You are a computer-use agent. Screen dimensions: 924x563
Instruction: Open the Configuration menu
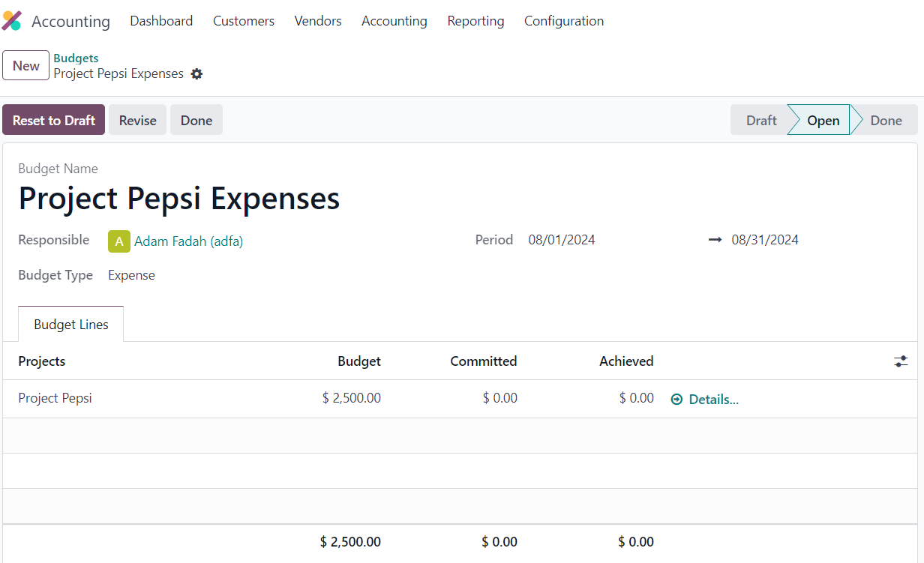[x=564, y=21]
